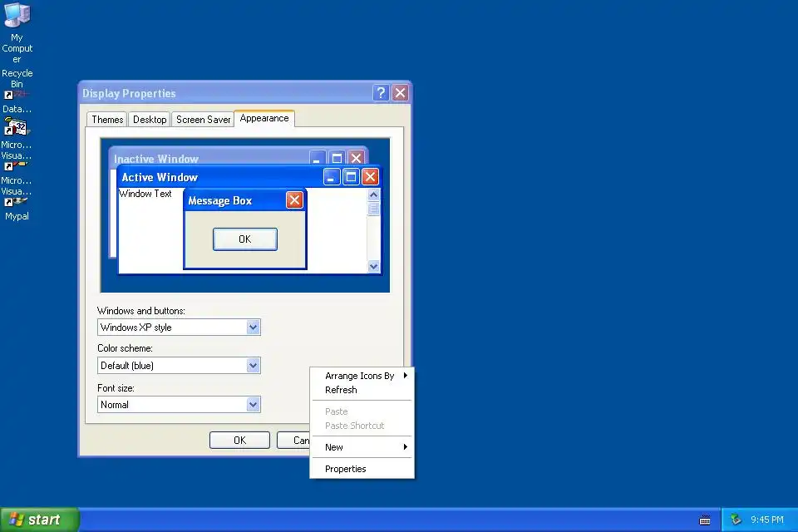This screenshot has width=798, height=532.
Task: Select the Micro... Visua... shortcut with 32 badge
Action: (17, 137)
